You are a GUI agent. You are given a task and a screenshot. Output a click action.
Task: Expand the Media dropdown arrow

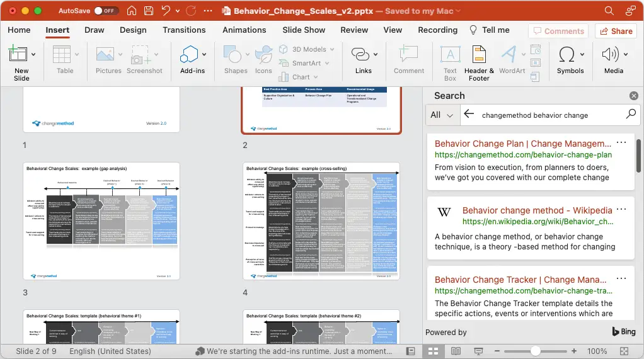626,54
